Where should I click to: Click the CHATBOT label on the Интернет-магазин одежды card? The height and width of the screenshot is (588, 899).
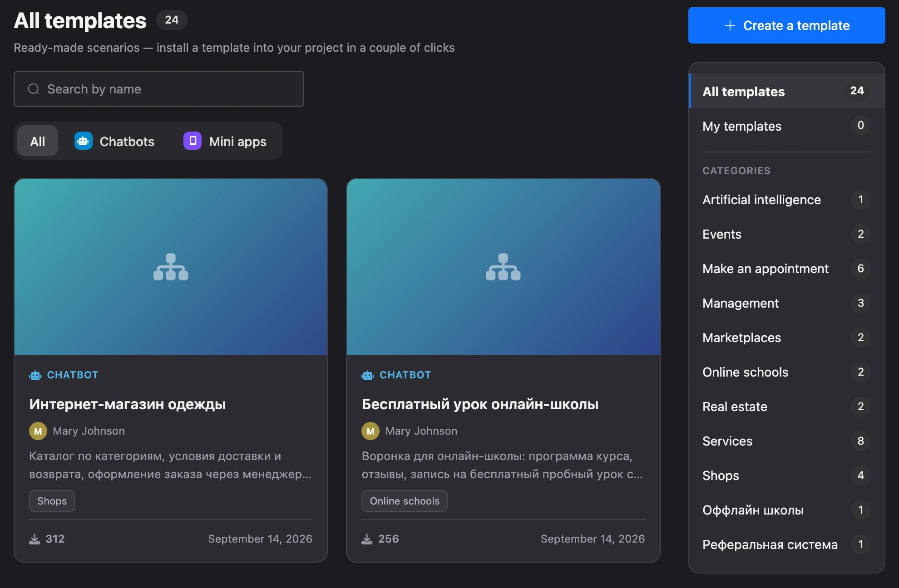pyautogui.click(x=73, y=375)
